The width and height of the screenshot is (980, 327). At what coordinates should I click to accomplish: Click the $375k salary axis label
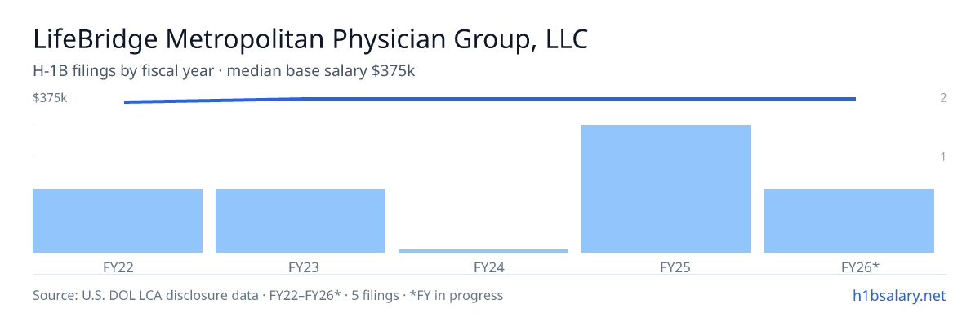click(50, 98)
